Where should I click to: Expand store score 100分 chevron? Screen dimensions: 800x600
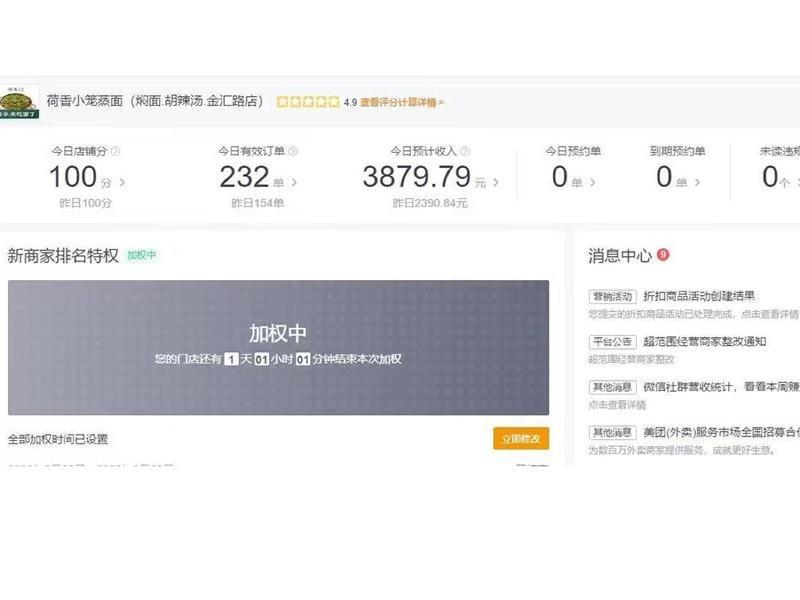point(122,182)
